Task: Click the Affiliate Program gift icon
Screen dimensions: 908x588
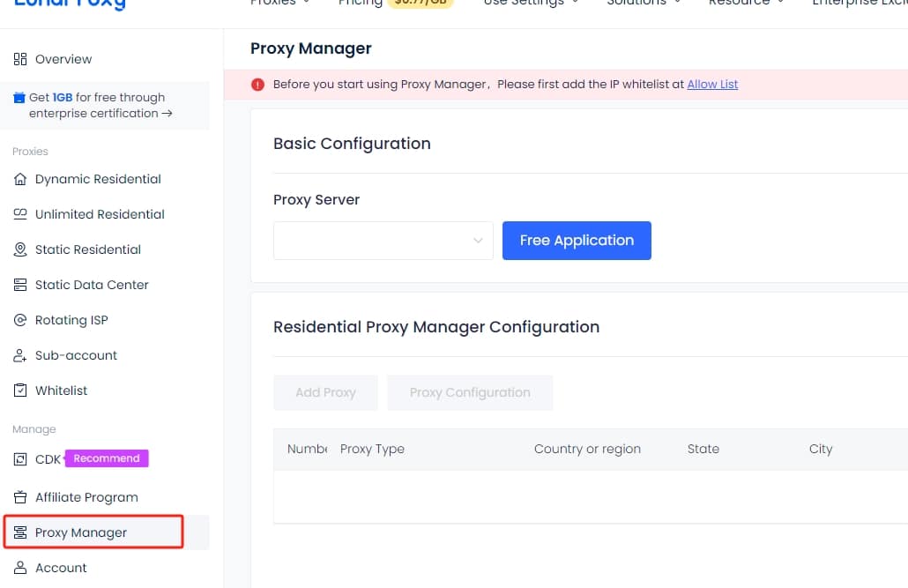Action: [20, 497]
